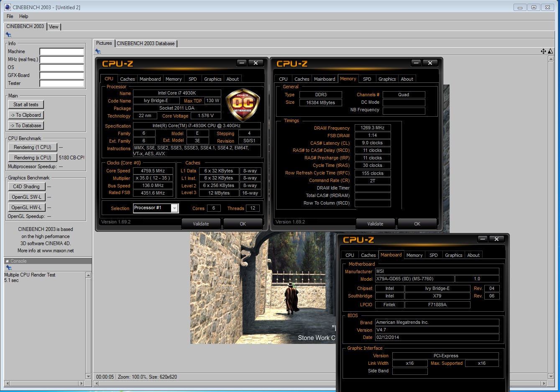Click the Stone Work render image
The image size is (560, 392).
(263, 288)
